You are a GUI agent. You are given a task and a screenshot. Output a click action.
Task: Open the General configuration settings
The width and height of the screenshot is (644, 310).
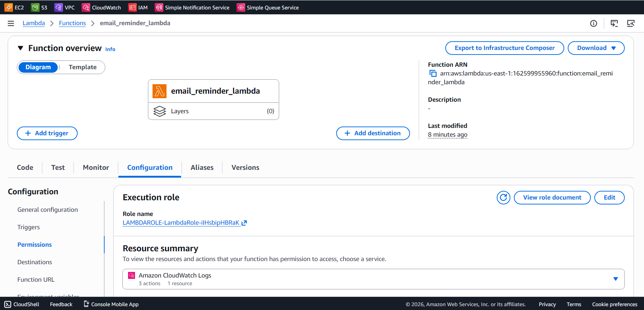click(x=48, y=210)
